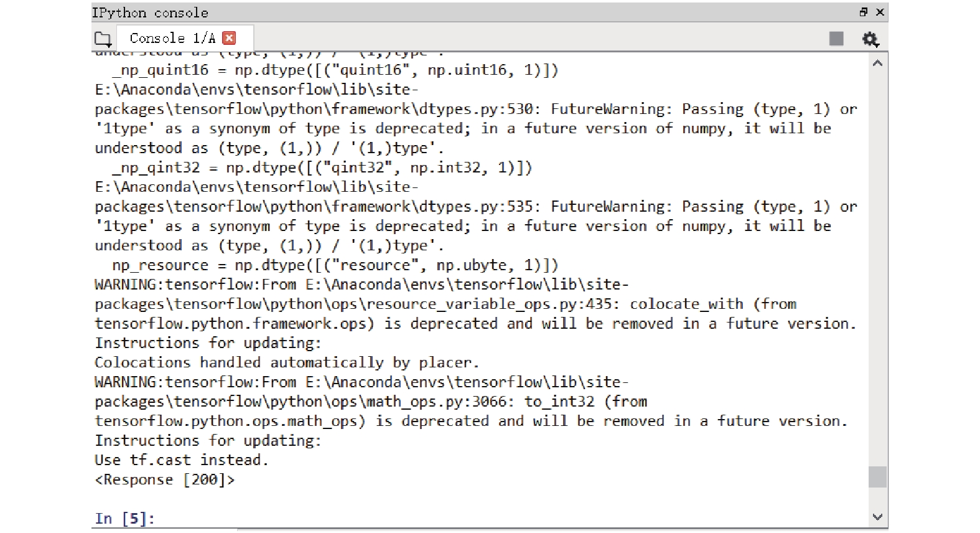980x533 pixels.
Task: Click the dtypes.py:530 FutureWarning path
Action: [x=314, y=109]
